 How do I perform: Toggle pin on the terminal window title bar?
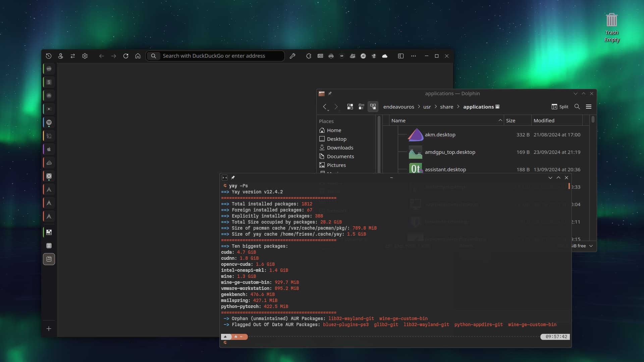pyautogui.click(x=233, y=178)
